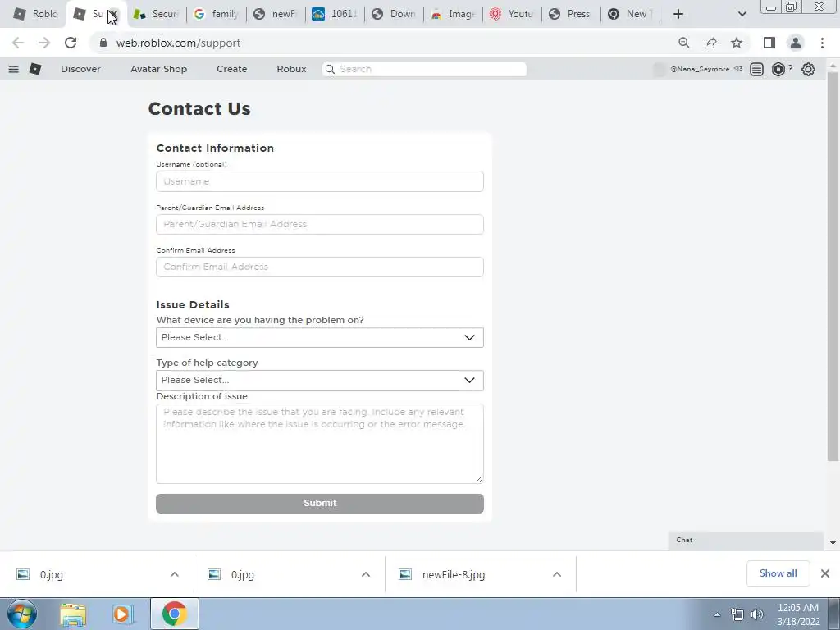Switch to the Press tab
This screenshot has height=630, width=840.
[x=571, y=14]
